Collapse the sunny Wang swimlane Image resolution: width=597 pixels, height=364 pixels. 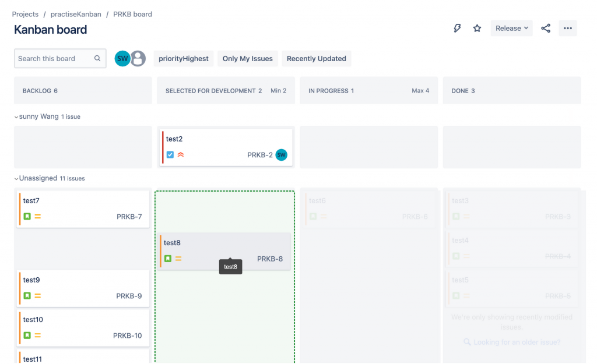tap(16, 117)
